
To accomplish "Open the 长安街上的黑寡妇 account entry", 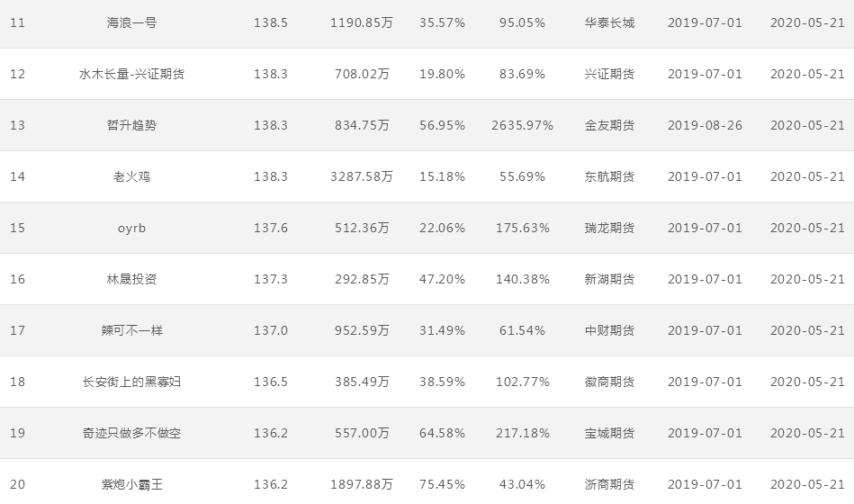I will pos(131,382).
